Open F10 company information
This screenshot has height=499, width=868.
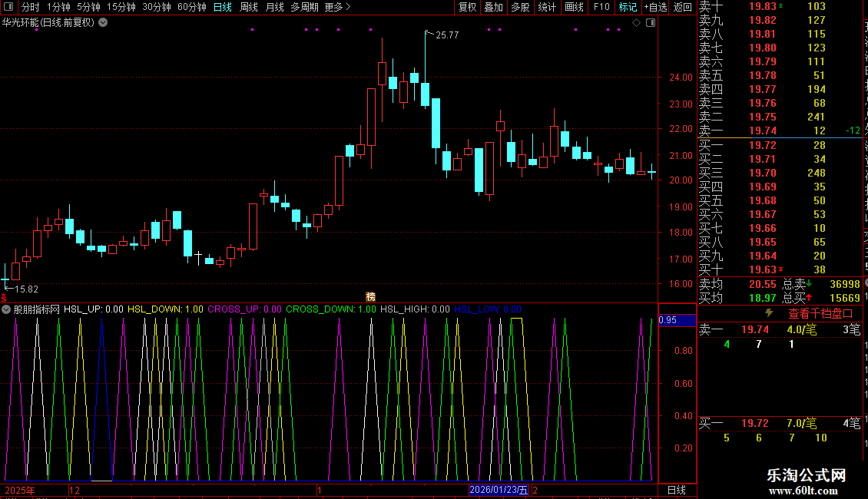[601, 7]
